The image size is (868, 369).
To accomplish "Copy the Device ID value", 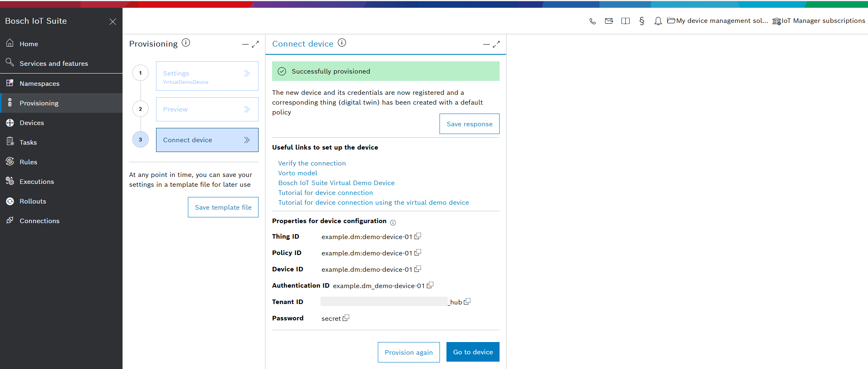I will point(417,269).
